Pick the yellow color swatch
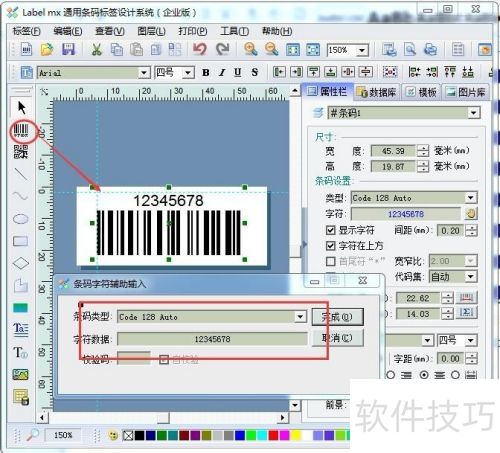Screen dimensions: 500x453 click(296, 435)
